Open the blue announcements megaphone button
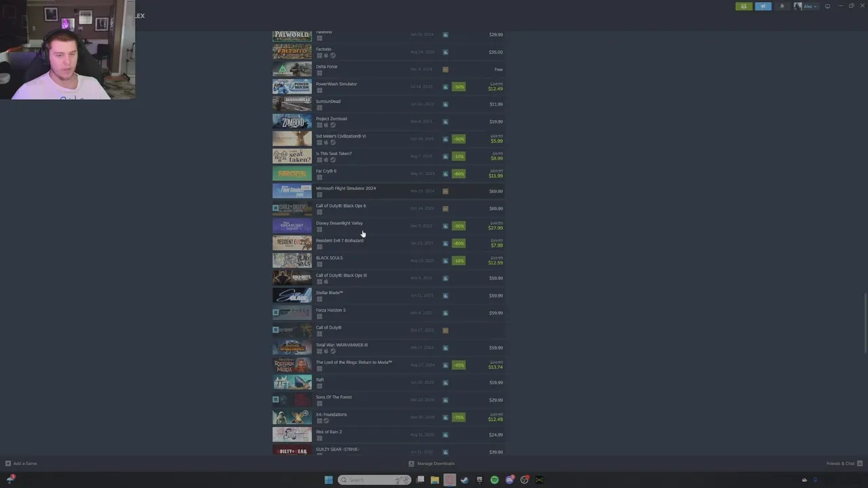This screenshot has height=488, width=868. click(763, 6)
